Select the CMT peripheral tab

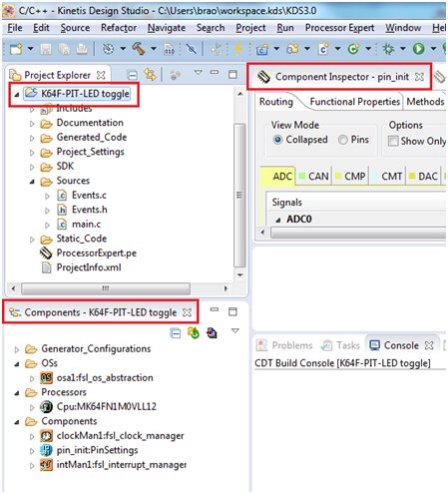(x=387, y=176)
